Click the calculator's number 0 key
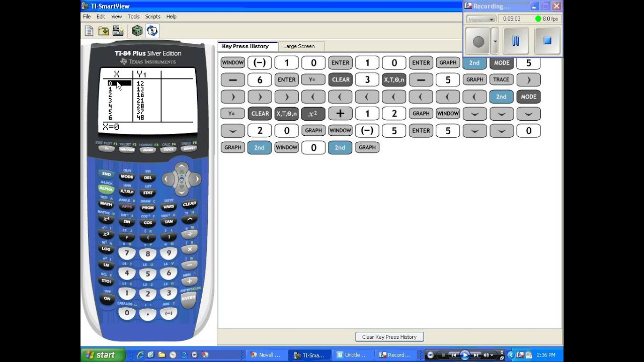Viewport: 644px width, 362px height. [x=127, y=313]
